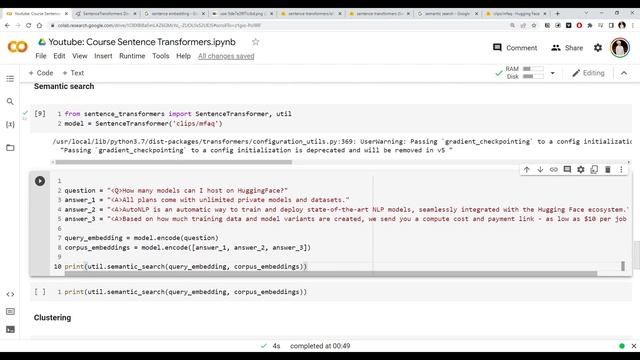Image resolution: width=640 pixels, height=360 pixels.
Task: Delete the selected cell
Action: point(607,169)
